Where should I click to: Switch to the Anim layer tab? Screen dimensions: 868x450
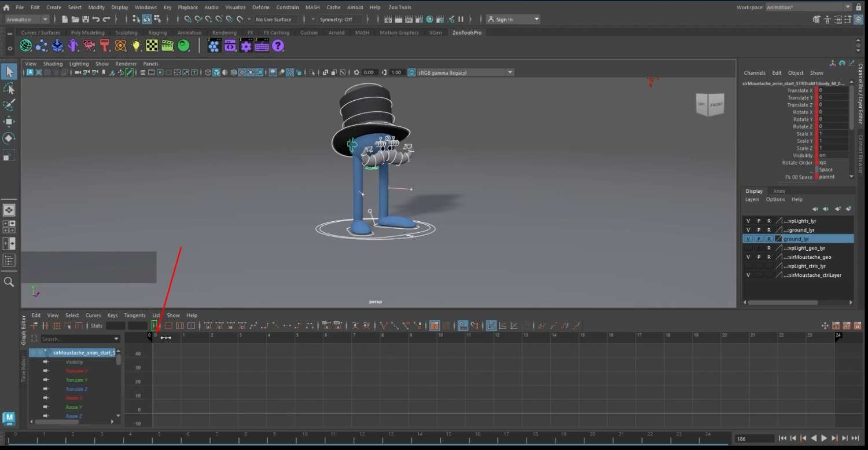click(779, 191)
